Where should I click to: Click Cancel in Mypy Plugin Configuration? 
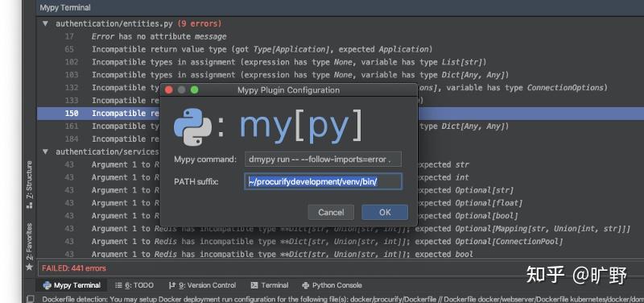[331, 212]
